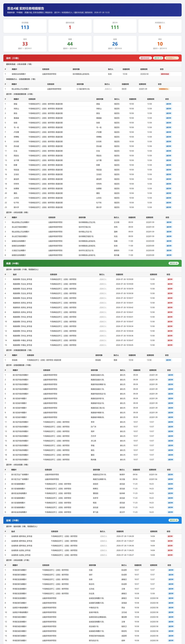The height and width of the screenshot is (644, 185).
Task: Click executor 王石成 in 盐城中南2队 row
Action: point(124,612)
